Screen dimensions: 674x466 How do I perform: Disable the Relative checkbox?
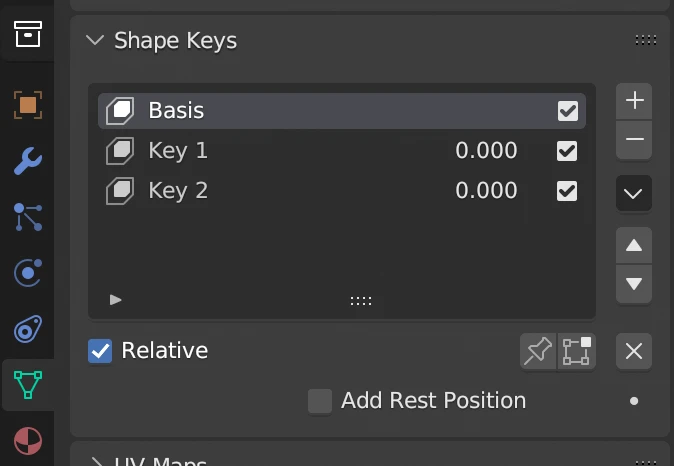(x=100, y=351)
